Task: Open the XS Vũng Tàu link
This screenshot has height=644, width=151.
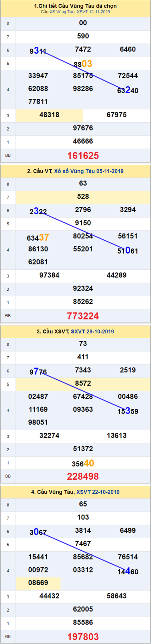Action: [62, 12]
